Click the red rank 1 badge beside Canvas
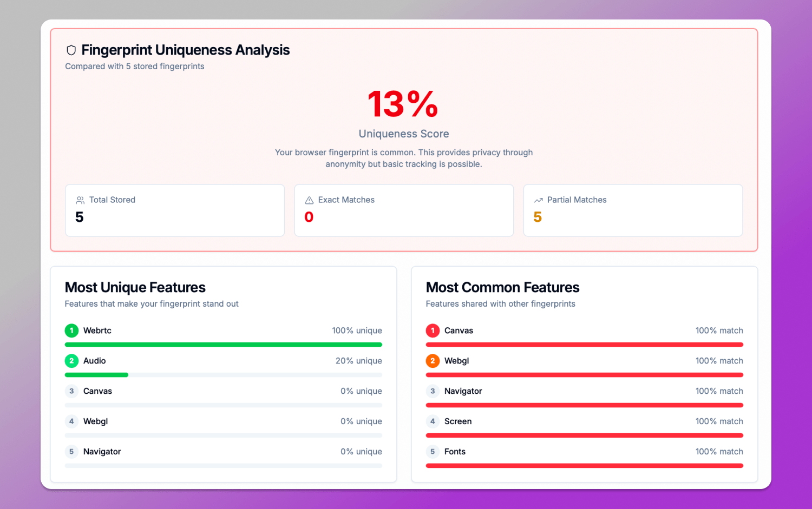Screen dimensions: 812x509 [433, 330]
